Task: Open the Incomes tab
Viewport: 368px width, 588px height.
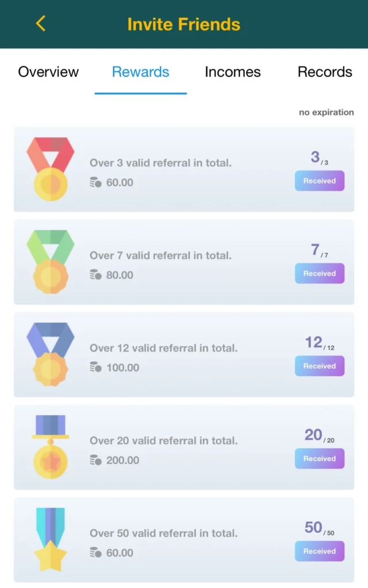Action: click(x=232, y=72)
